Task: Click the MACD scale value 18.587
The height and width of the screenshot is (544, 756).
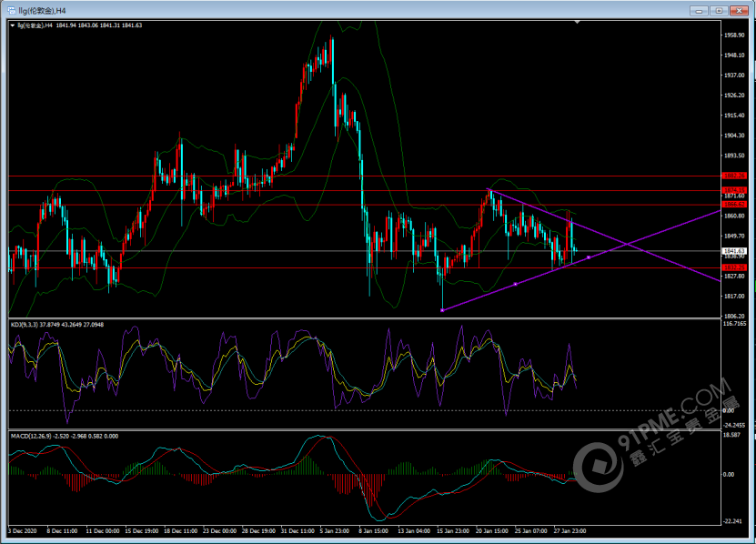Action: coord(732,437)
